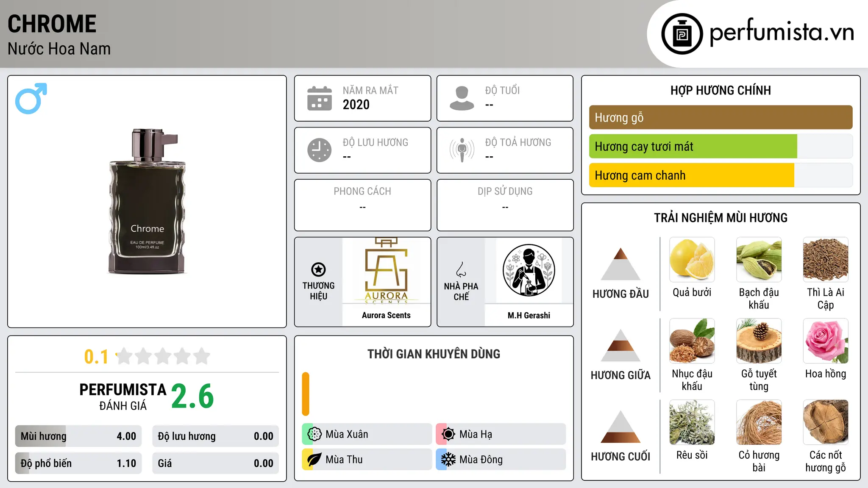Click the Mùa Đông snowflake icon

[x=448, y=460]
